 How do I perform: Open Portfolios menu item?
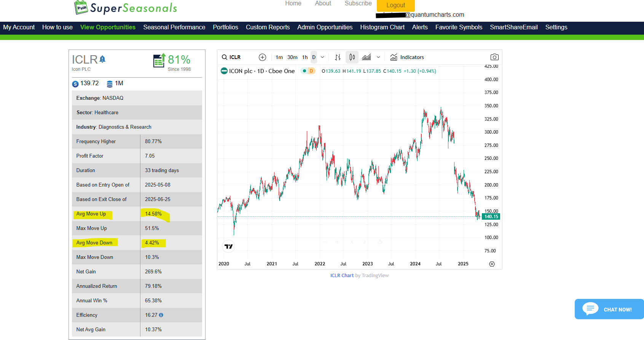point(225,27)
